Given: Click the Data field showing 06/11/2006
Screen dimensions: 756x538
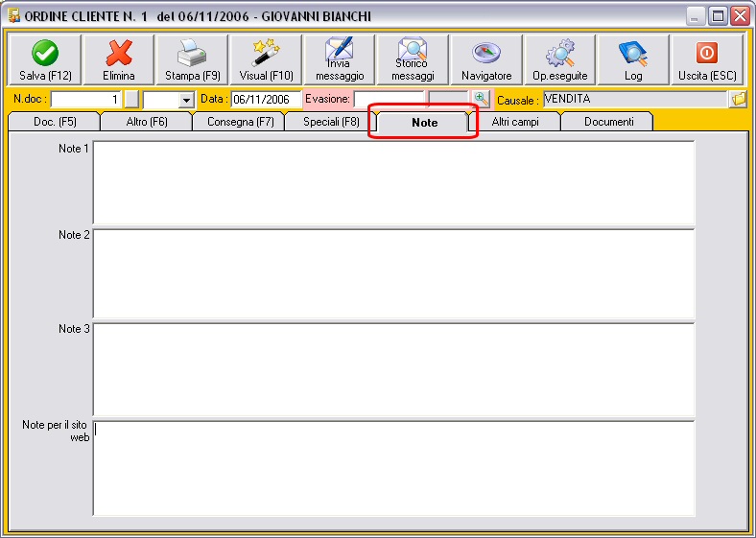Looking at the screenshot, I should pos(266,100).
